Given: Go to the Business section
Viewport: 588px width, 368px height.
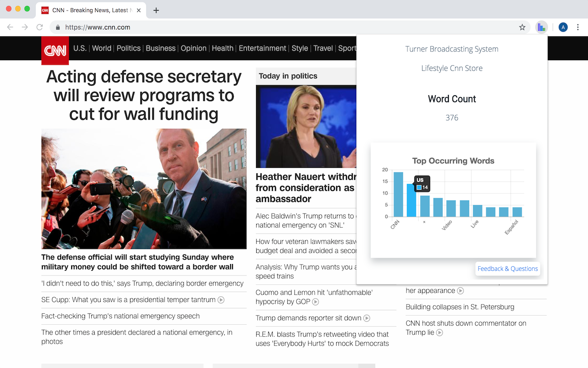Looking at the screenshot, I should (x=161, y=48).
